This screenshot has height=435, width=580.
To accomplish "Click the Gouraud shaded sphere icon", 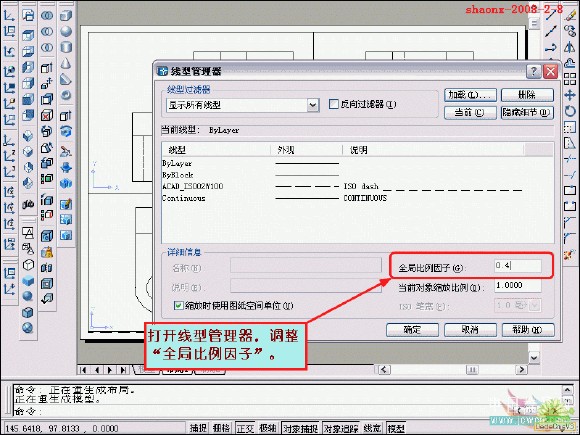I will (28, 296).
